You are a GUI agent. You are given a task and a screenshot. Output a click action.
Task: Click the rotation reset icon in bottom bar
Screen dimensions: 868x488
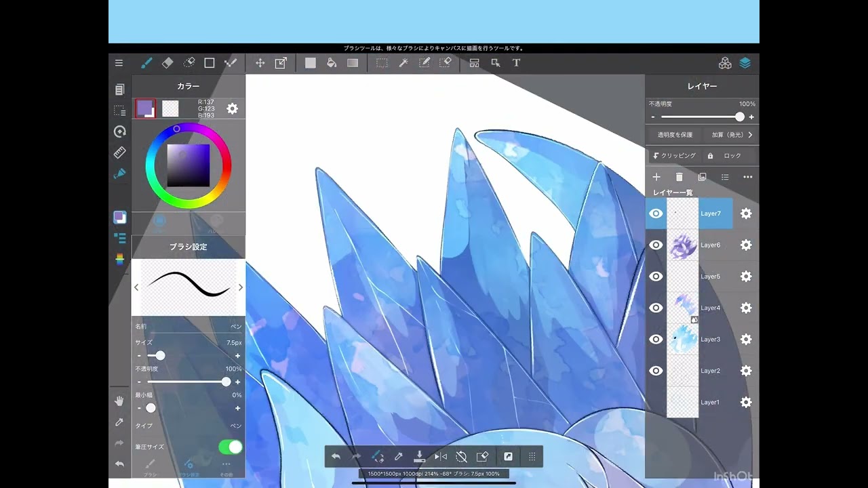pyautogui.click(x=461, y=457)
